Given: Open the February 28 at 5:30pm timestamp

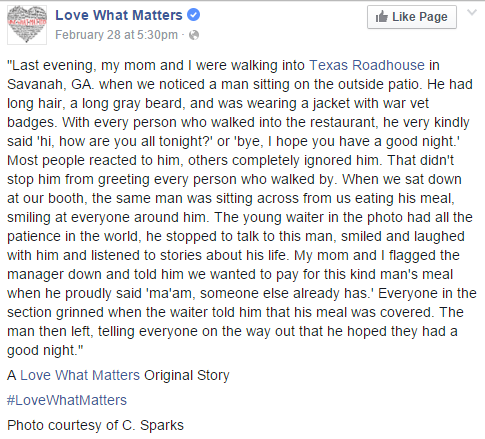Looking at the screenshot, I should tap(116, 35).
